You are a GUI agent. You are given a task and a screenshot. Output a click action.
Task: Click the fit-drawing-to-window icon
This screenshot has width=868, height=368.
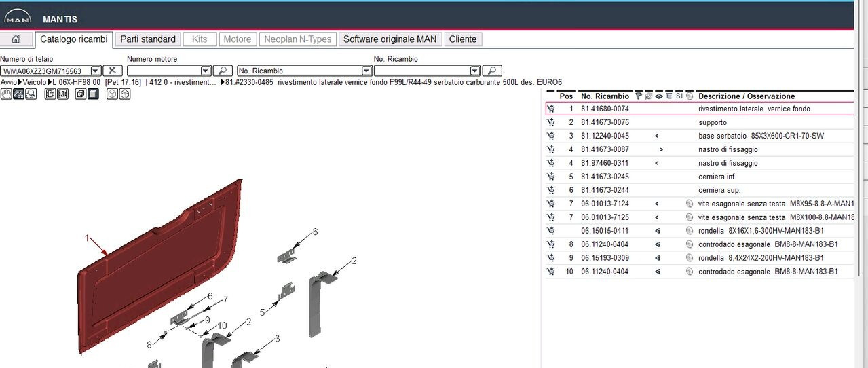click(x=50, y=94)
